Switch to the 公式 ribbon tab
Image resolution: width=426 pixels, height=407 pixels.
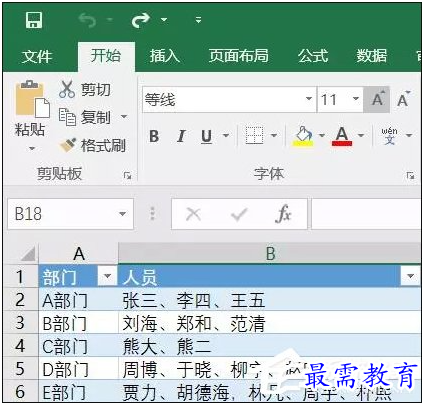[313, 56]
